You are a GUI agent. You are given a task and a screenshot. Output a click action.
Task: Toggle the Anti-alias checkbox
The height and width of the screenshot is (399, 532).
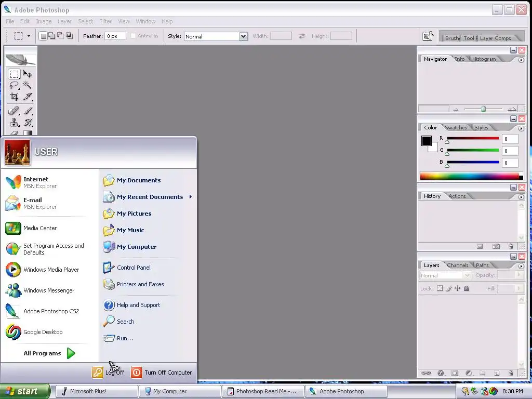[134, 36]
